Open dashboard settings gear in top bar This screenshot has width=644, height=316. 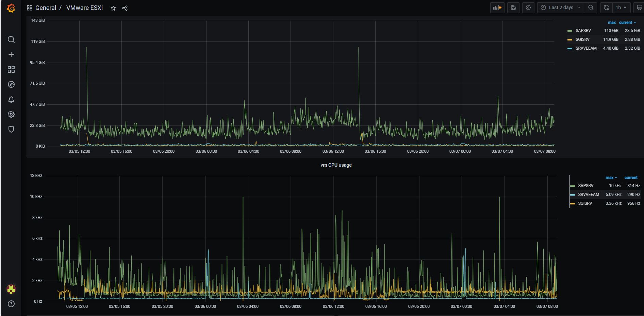528,7
